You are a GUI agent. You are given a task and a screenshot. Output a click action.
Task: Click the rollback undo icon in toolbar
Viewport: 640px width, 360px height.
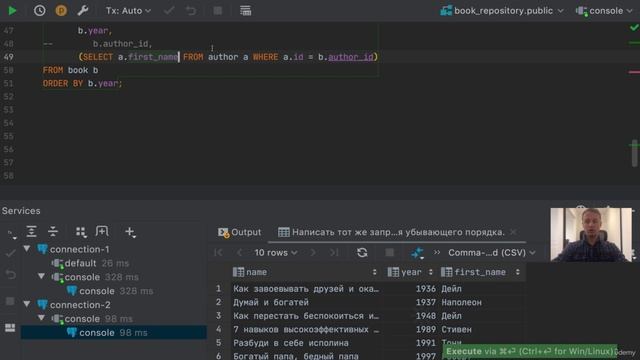coord(191,11)
